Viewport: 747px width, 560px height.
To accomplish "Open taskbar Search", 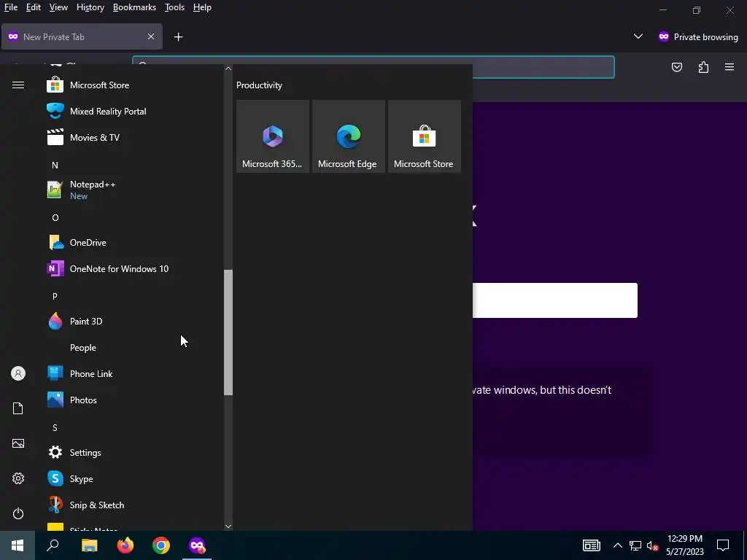I will tap(53, 545).
